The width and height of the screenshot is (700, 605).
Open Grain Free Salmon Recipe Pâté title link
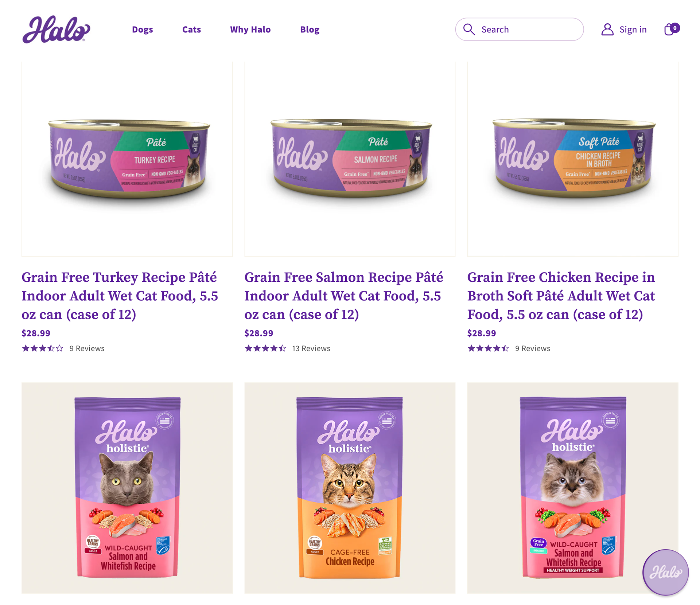[343, 296]
